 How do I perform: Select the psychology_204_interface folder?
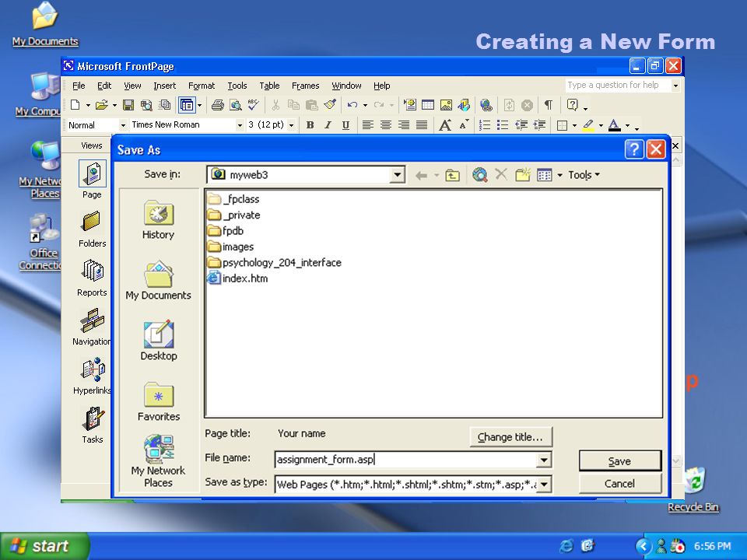point(275,263)
